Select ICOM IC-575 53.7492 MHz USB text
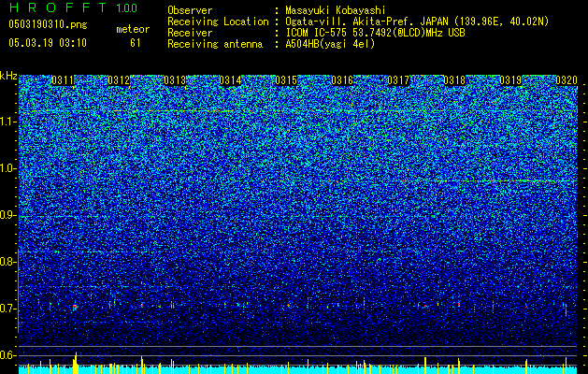 click(376, 33)
